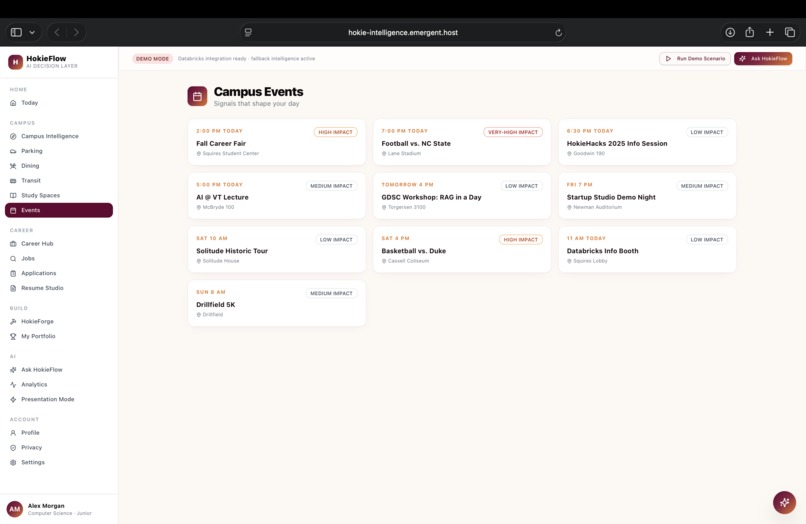The height and width of the screenshot is (524, 806).
Task: Click the Presentation Mode icon
Action: (x=13, y=400)
